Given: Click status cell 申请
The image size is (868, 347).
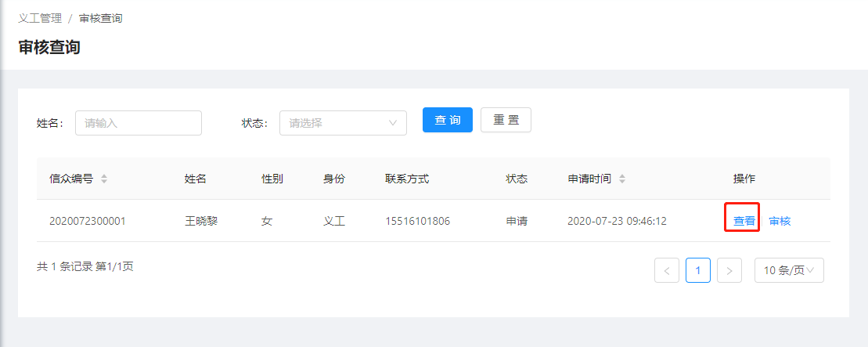Looking at the screenshot, I should point(517,221).
